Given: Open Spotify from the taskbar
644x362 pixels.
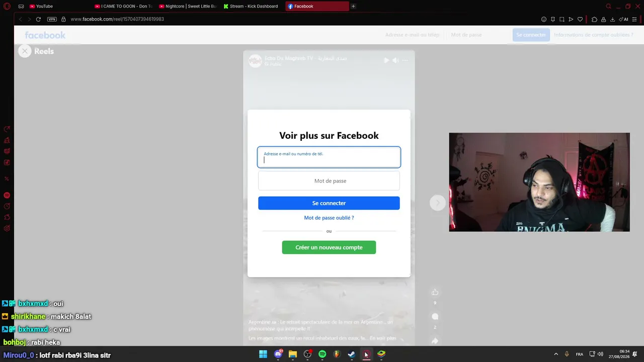Looking at the screenshot, I should [323, 354].
